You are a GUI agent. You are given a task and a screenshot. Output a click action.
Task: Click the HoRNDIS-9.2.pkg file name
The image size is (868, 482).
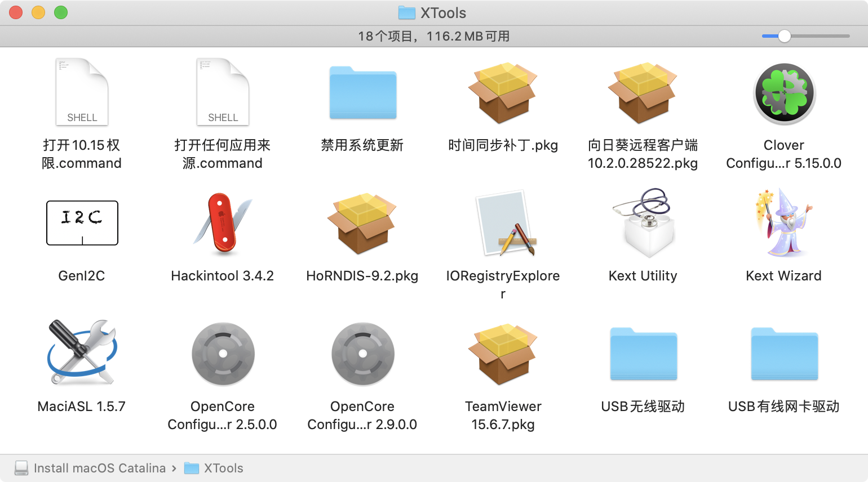[x=362, y=276]
